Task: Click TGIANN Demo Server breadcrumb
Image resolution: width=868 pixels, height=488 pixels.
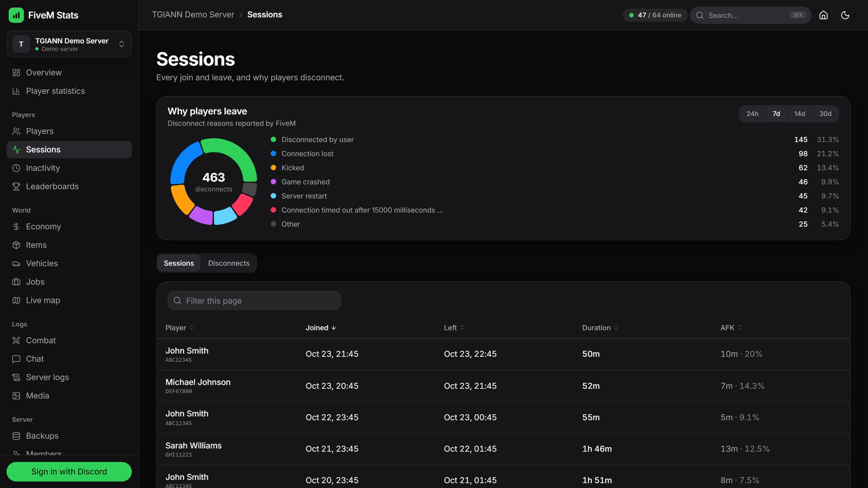Action: (x=193, y=14)
